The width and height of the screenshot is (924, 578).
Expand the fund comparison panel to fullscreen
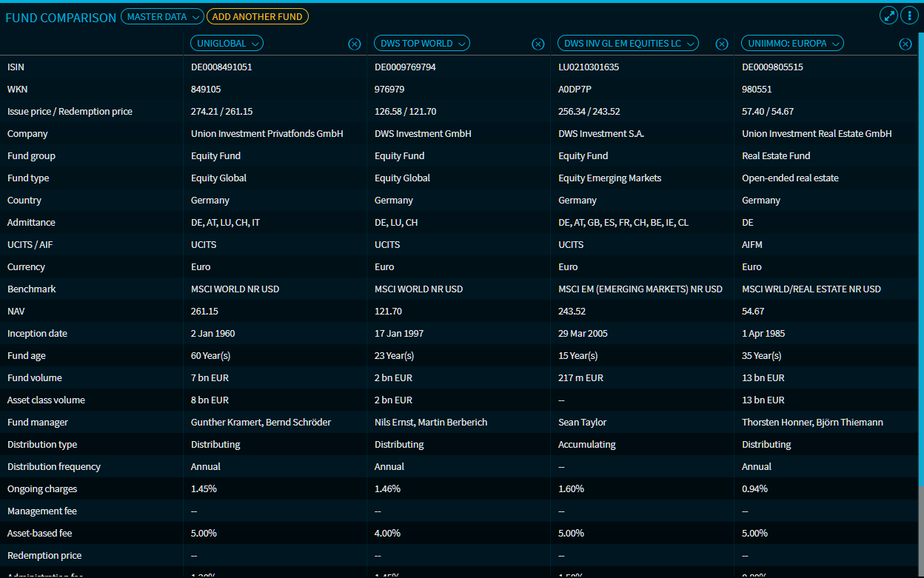(888, 16)
